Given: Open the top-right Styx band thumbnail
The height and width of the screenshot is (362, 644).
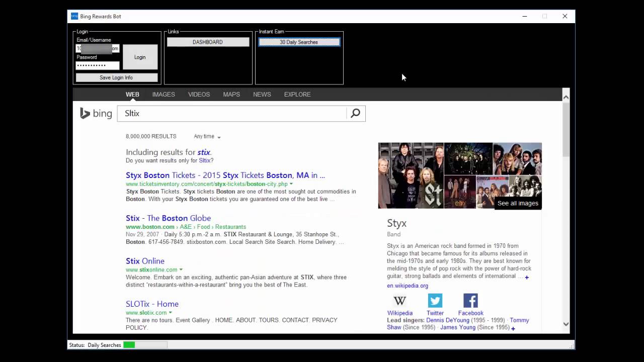Looking at the screenshot, I should pyautogui.click(x=517, y=158).
